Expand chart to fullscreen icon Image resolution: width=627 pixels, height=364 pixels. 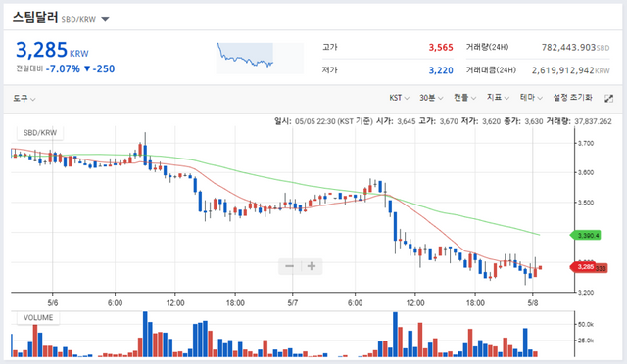[x=608, y=98]
